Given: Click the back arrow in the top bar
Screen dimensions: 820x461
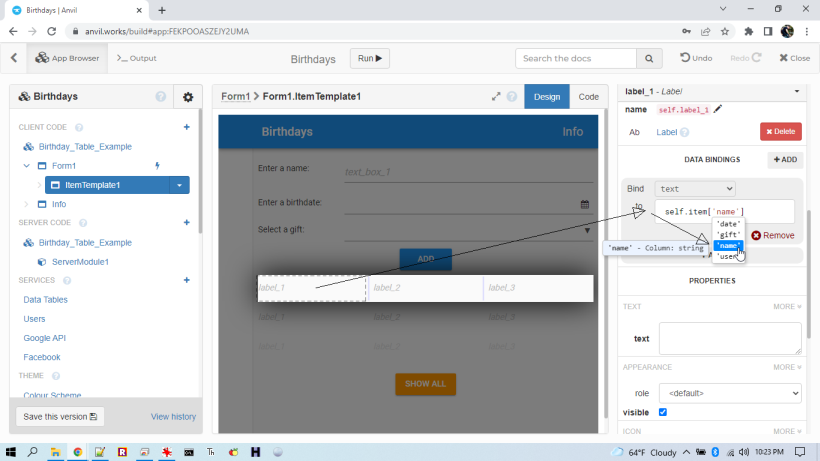Looking at the screenshot, I should pyautogui.click(x=14, y=58).
